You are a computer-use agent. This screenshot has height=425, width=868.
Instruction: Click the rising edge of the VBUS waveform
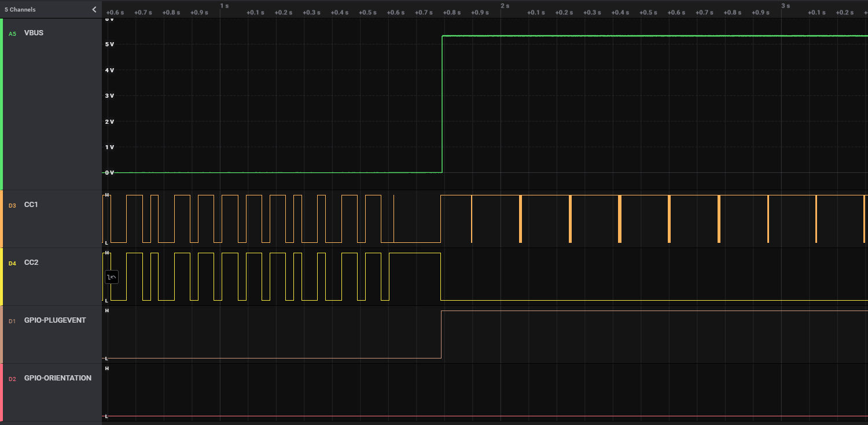coord(442,104)
